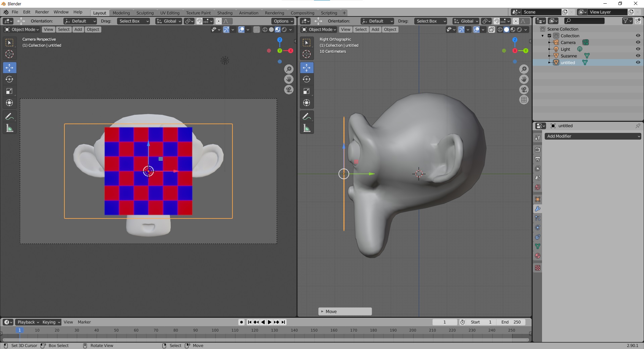The image size is (644, 349).
Task: Click the pan view hand icon in right viewport
Action: click(524, 79)
